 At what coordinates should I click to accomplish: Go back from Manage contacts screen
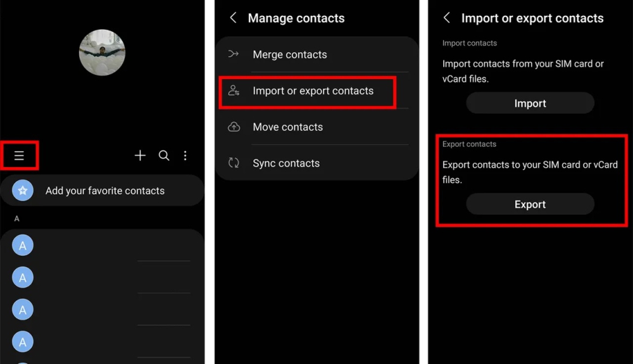[233, 18]
